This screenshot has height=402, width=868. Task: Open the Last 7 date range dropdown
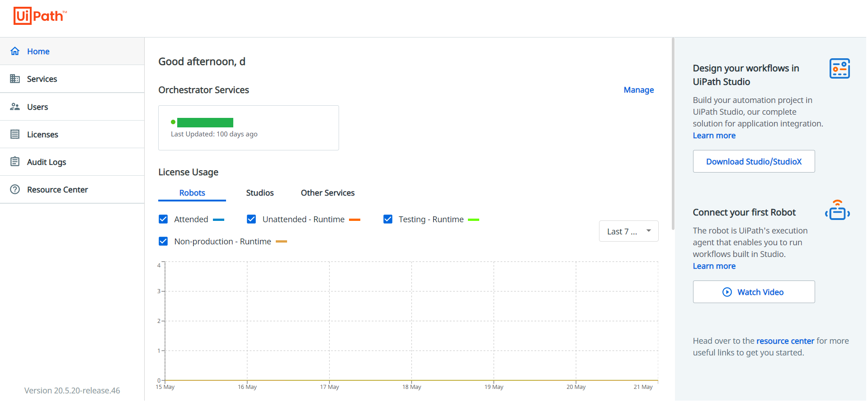coord(628,231)
